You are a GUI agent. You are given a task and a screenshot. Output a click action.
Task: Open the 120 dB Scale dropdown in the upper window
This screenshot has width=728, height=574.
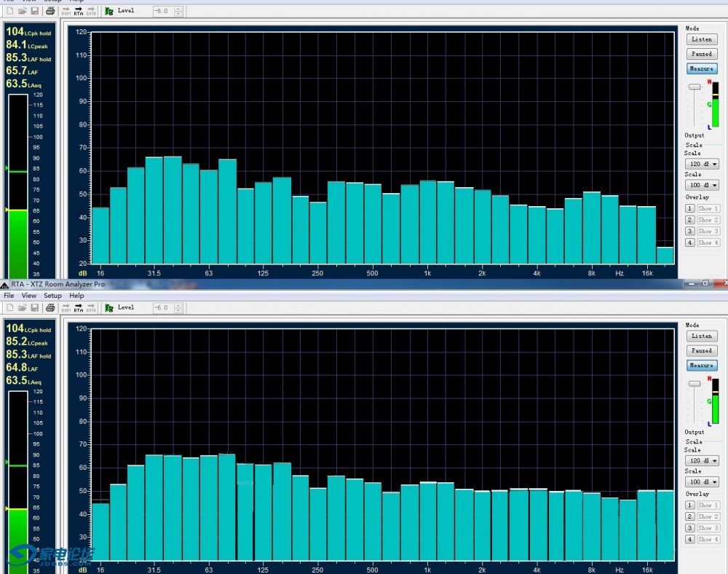(x=702, y=165)
